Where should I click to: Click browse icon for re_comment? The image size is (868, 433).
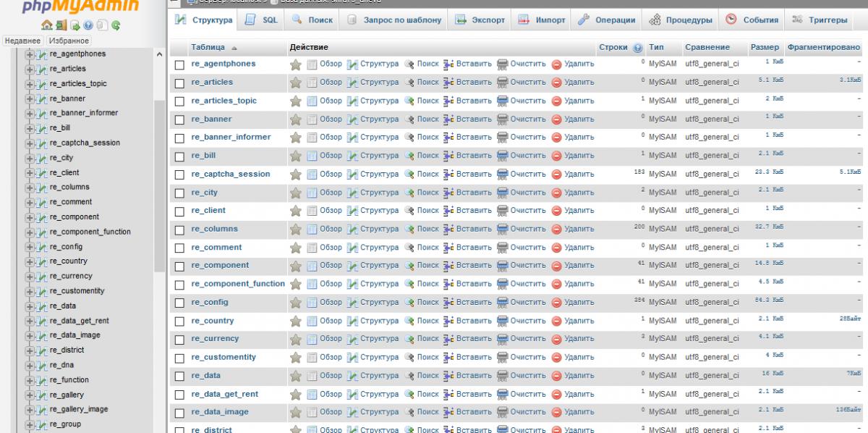pos(312,248)
